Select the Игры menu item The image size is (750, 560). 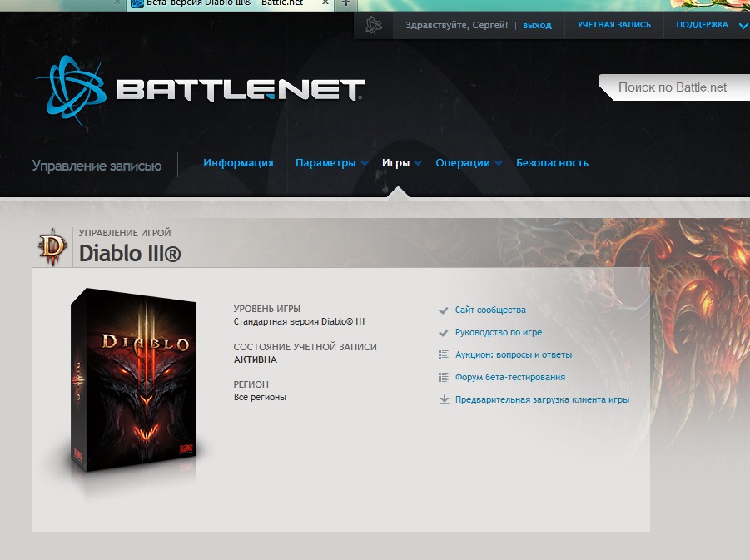click(395, 163)
